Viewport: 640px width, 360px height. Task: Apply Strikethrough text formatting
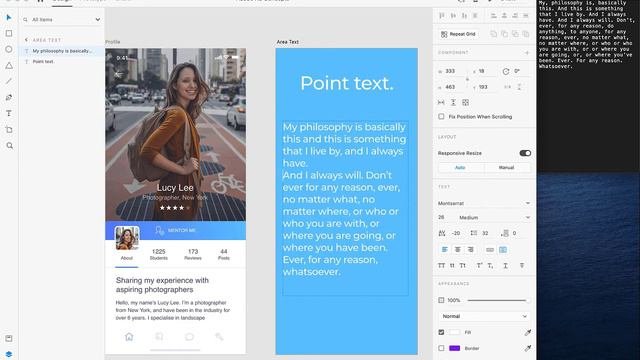coord(522,266)
